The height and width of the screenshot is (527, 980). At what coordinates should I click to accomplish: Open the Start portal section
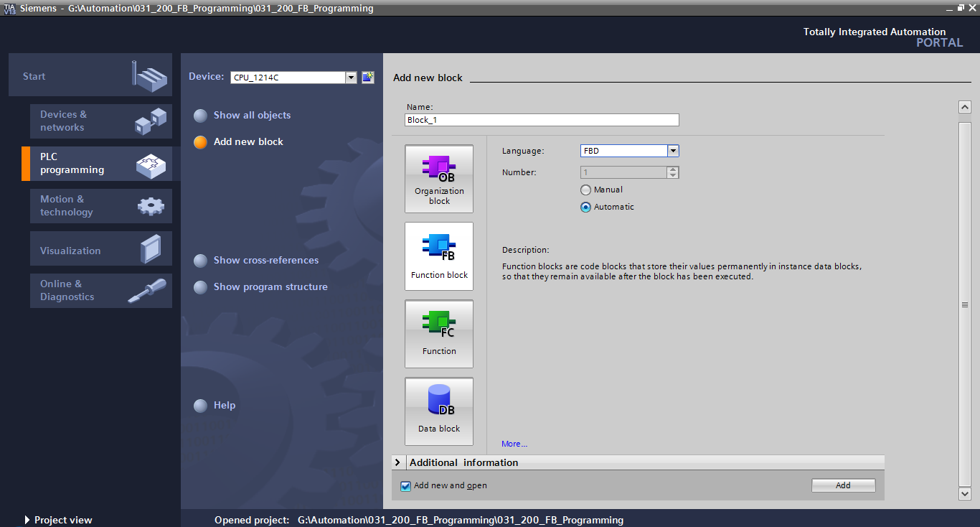click(90, 75)
